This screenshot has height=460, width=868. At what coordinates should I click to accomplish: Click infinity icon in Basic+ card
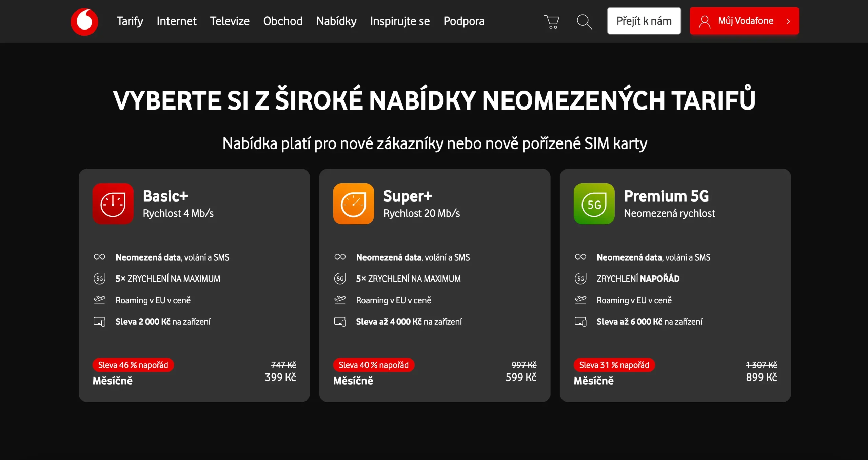click(99, 257)
